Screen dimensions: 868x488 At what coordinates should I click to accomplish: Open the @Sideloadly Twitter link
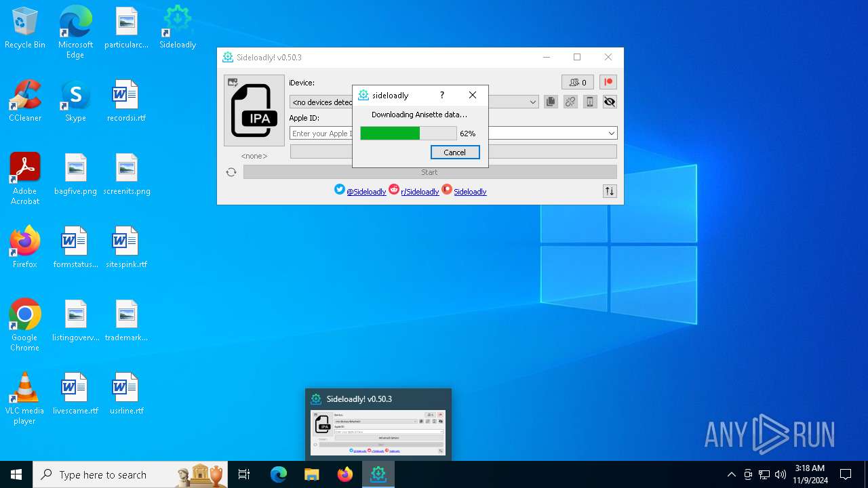pos(366,192)
